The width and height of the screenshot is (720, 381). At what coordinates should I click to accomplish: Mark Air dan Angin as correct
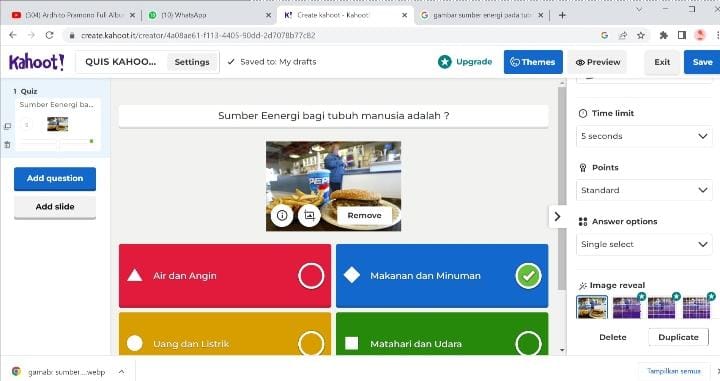tap(311, 276)
